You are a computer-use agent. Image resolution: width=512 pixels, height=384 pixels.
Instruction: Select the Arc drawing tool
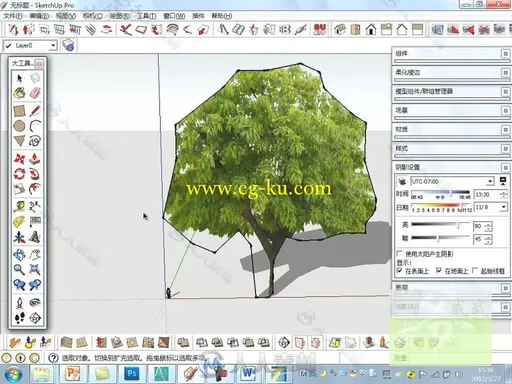click(35, 126)
